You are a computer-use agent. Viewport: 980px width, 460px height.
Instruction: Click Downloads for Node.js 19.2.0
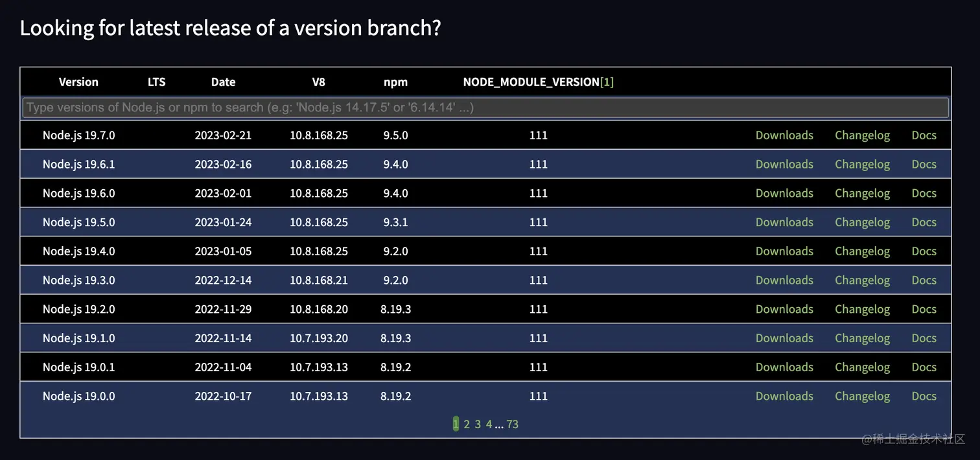[x=784, y=309]
